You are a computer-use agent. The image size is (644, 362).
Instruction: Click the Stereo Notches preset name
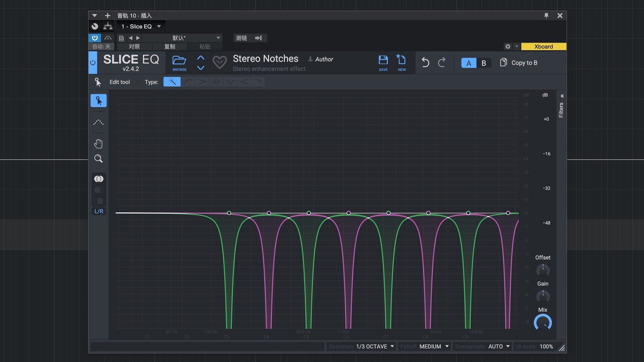tap(266, 59)
